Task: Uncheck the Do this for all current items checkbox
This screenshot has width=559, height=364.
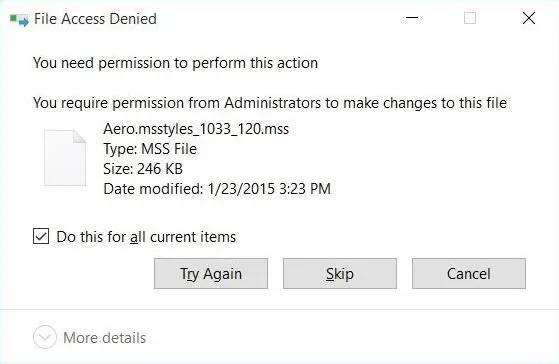Action: click(41, 236)
